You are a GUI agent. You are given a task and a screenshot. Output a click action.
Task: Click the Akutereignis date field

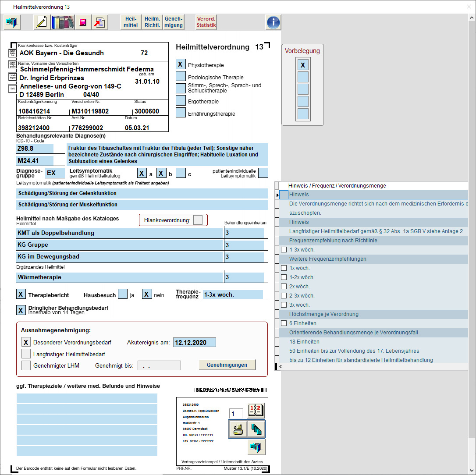pos(194,342)
